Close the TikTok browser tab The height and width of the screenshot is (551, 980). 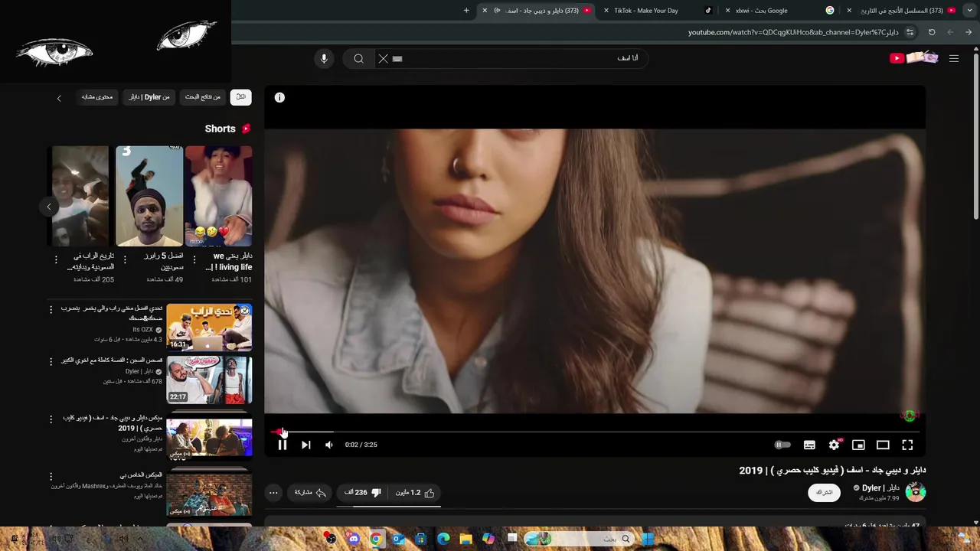point(606,11)
